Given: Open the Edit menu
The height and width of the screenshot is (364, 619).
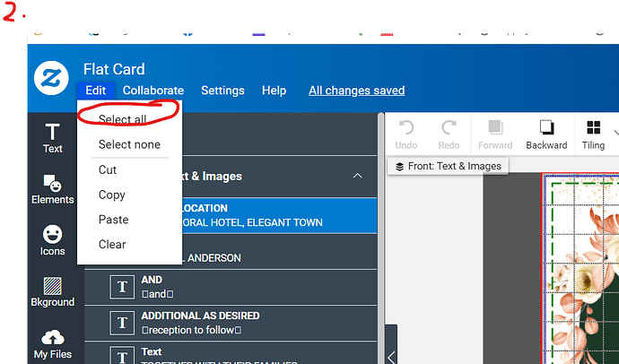Looking at the screenshot, I should 96,91.
